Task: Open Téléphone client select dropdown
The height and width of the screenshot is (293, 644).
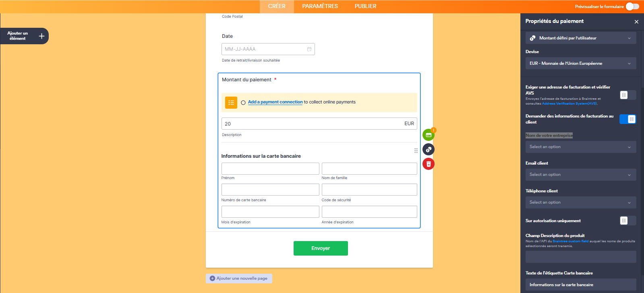Action: [x=581, y=202]
